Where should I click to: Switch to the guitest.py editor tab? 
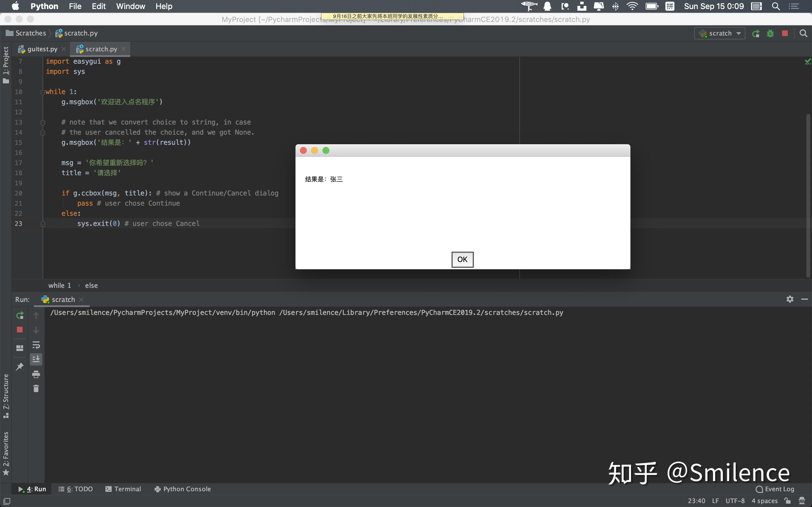(x=42, y=49)
